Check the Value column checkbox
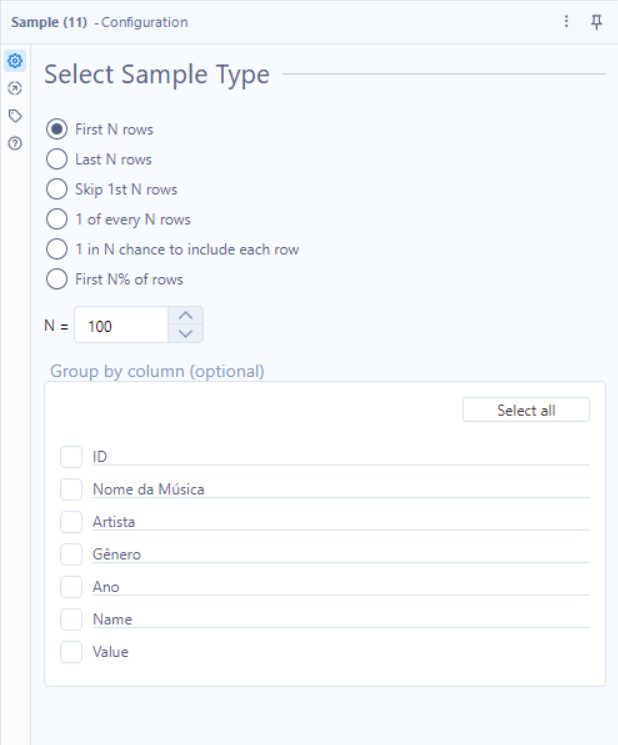The image size is (618, 745). [71, 651]
